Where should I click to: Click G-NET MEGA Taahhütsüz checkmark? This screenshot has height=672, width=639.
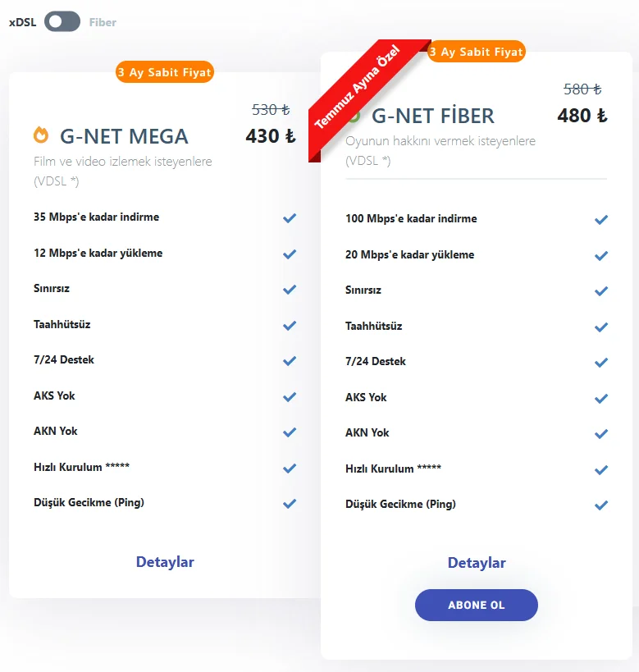click(289, 325)
